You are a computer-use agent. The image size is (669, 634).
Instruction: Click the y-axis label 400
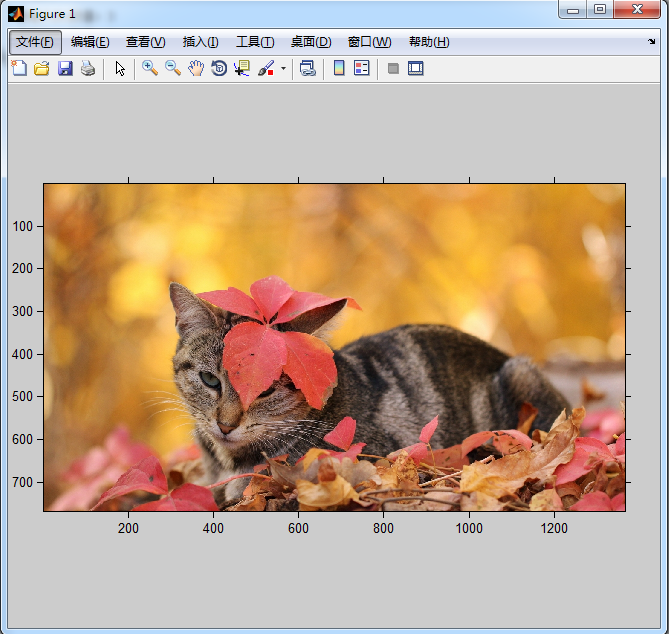coord(23,355)
